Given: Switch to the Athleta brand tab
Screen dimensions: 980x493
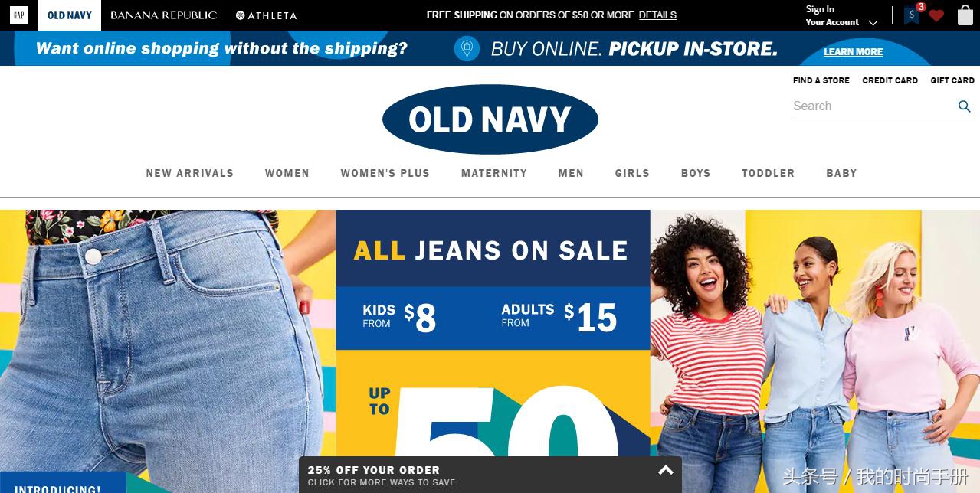Looking at the screenshot, I should click(x=267, y=15).
